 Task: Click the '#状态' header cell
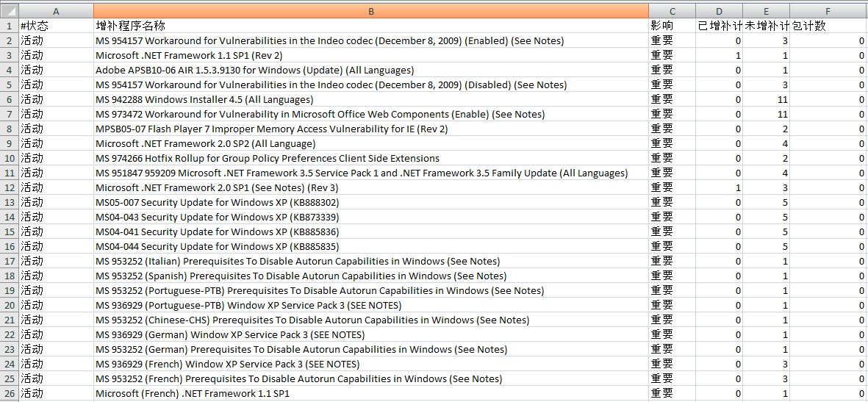[x=56, y=26]
